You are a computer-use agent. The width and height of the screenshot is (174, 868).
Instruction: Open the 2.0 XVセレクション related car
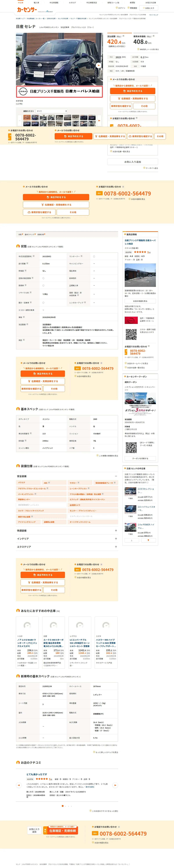point(140,494)
